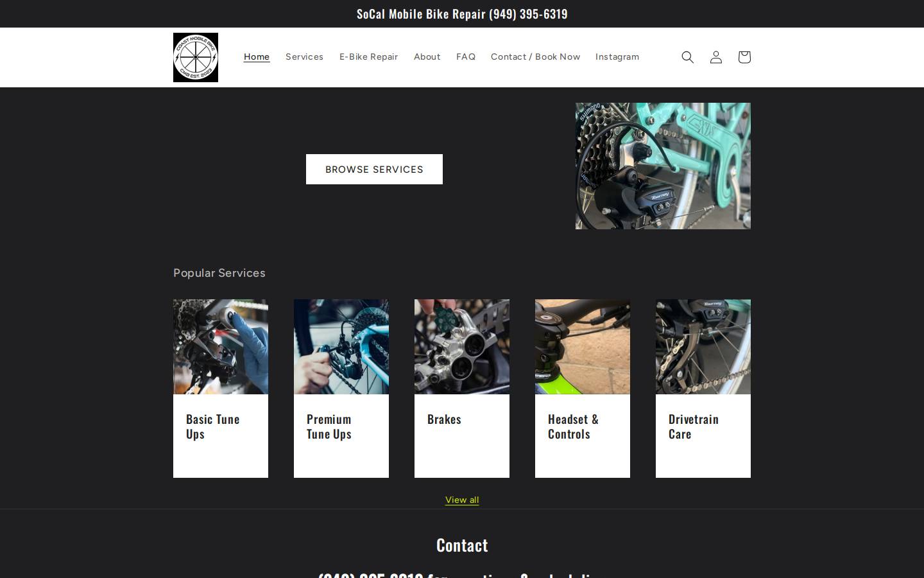Open the Brakes service title
Image resolution: width=924 pixels, height=578 pixels.
pyautogui.click(x=444, y=419)
